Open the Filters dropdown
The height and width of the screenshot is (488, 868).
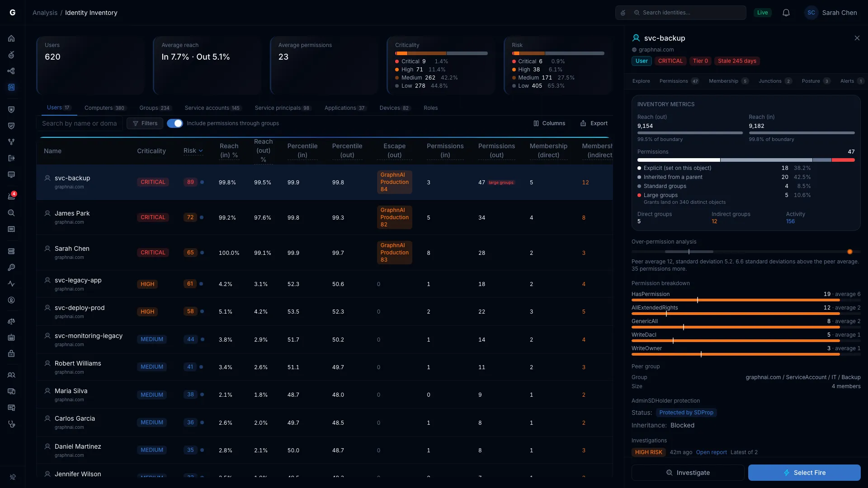145,123
